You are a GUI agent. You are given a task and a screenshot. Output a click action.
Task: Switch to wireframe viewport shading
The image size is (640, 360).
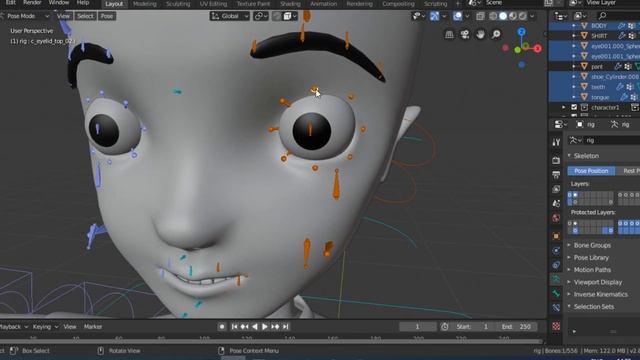(x=493, y=16)
